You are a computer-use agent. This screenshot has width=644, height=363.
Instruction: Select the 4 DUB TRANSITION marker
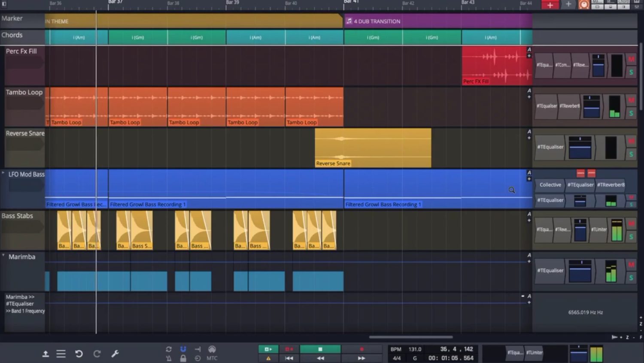378,21
